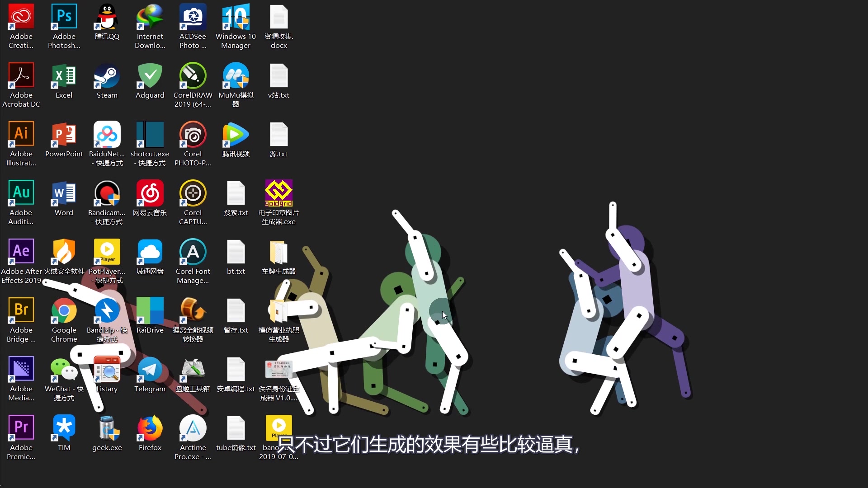The width and height of the screenshot is (868, 488).
Task: Launch Adobe Premiere
Action: tap(21, 427)
